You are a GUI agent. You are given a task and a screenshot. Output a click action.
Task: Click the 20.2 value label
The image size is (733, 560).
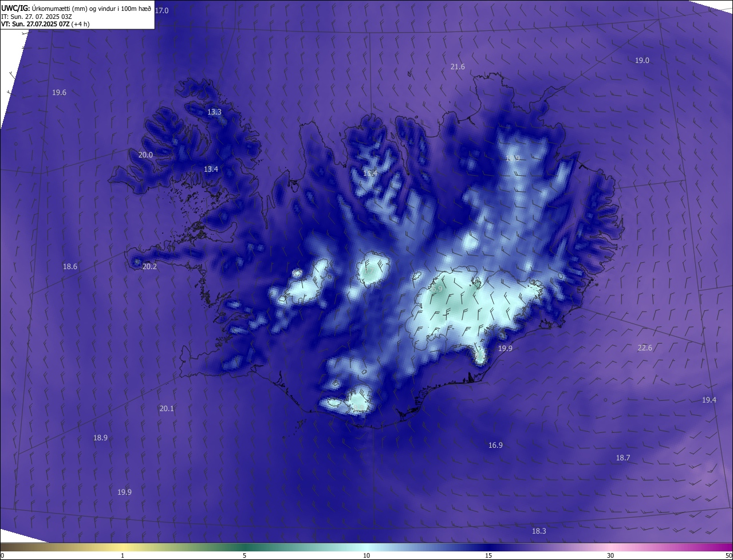tap(149, 267)
